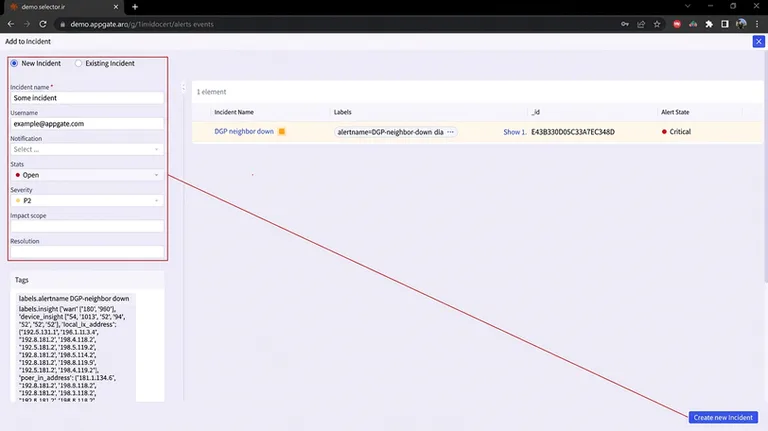Reload the current page
Screen dimensions: 768x431
43,24
